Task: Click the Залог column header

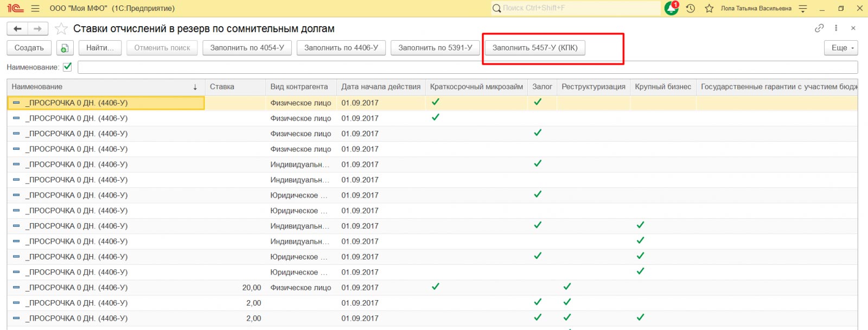Action: click(x=542, y=87)
